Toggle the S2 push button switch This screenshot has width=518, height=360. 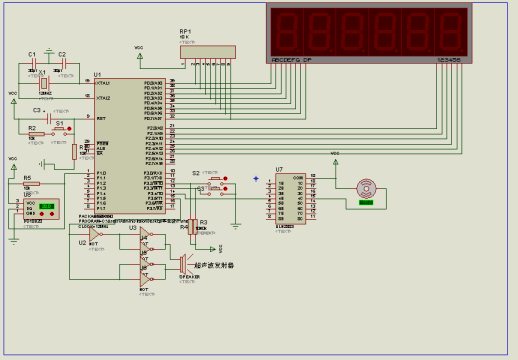[216, 181]
